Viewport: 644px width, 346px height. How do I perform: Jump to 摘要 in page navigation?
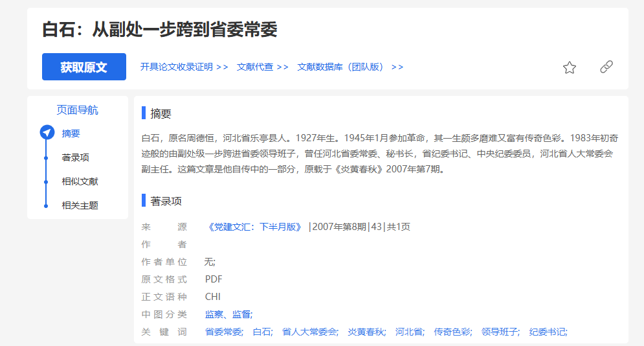point(71,133)
